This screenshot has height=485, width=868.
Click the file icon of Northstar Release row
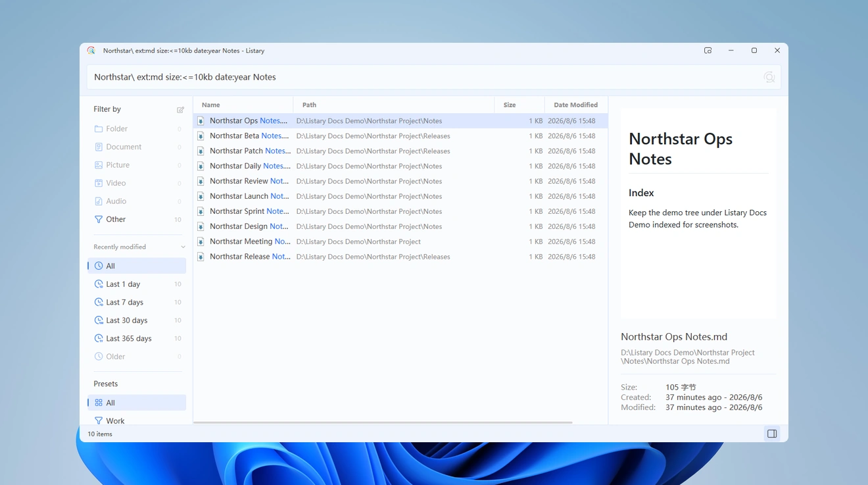tap(201, 257)
